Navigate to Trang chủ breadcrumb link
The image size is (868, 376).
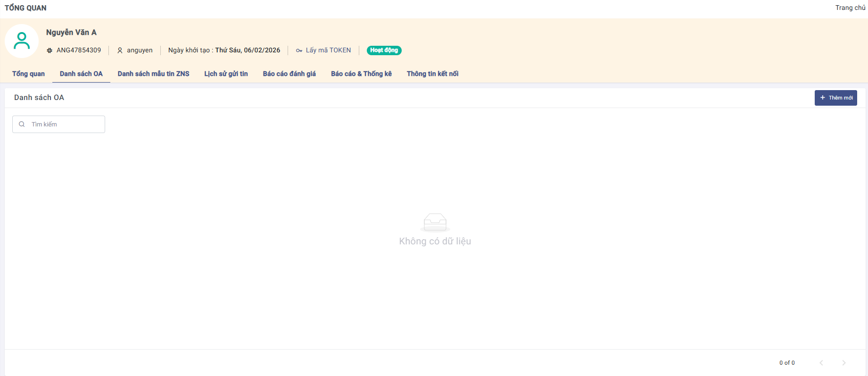(850, 8)
